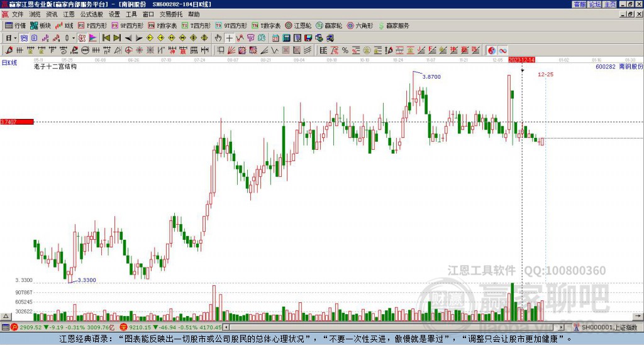This screenshot has width=644, height=345.
Task: Toggle the yin-yang icon button
Action: point(492,50)
